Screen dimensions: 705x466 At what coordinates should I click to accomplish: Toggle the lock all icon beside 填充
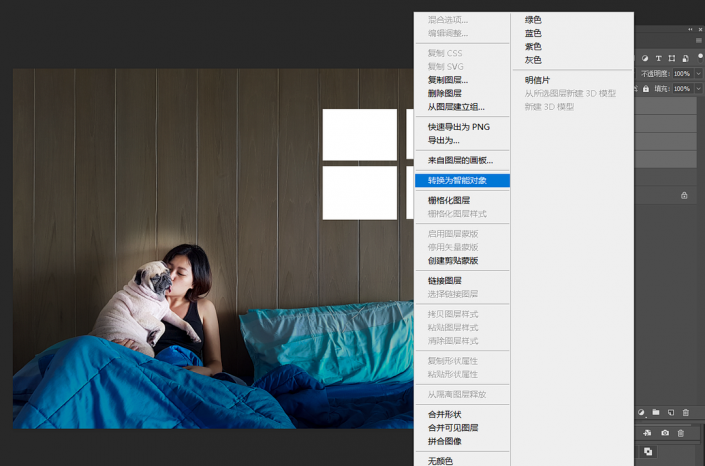(645, 89)
